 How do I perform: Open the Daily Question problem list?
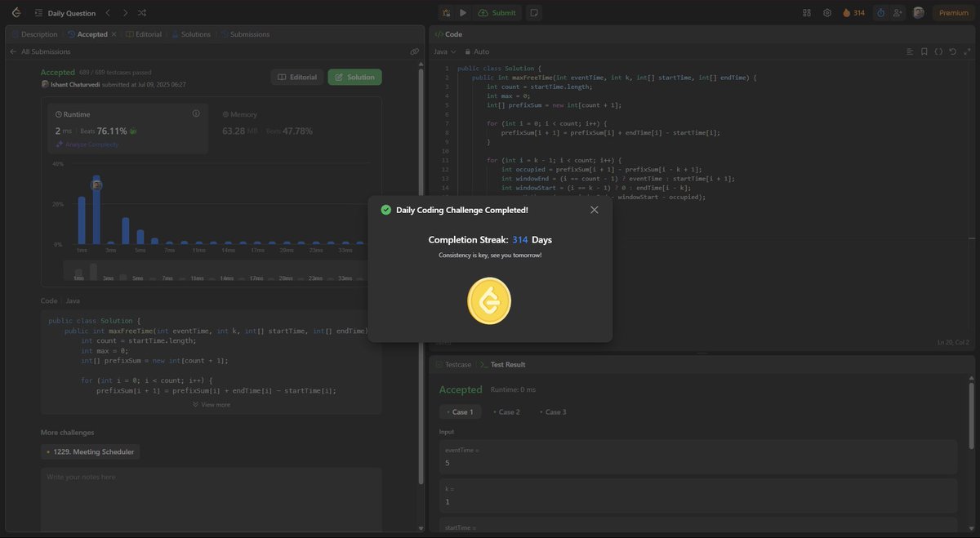click(x=65, y=13)
